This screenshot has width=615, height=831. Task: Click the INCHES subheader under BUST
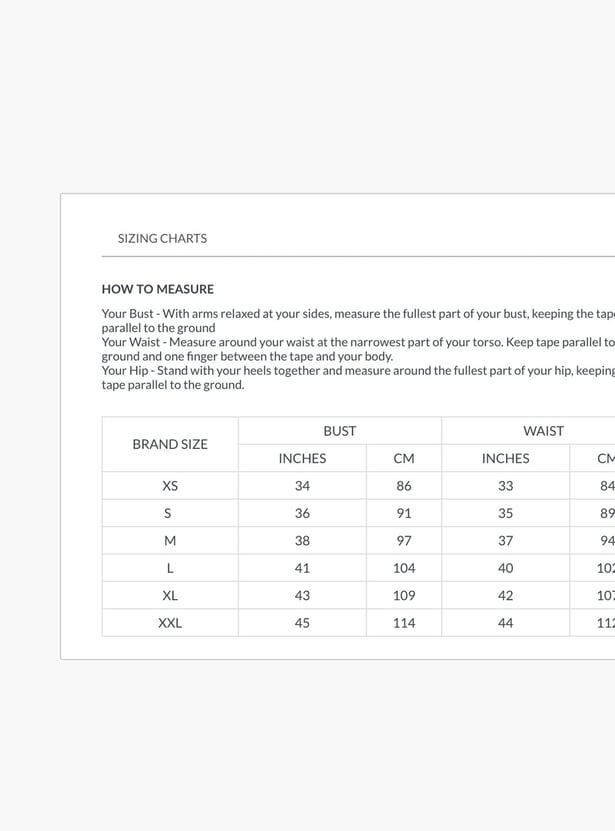(x=302, y=458)
